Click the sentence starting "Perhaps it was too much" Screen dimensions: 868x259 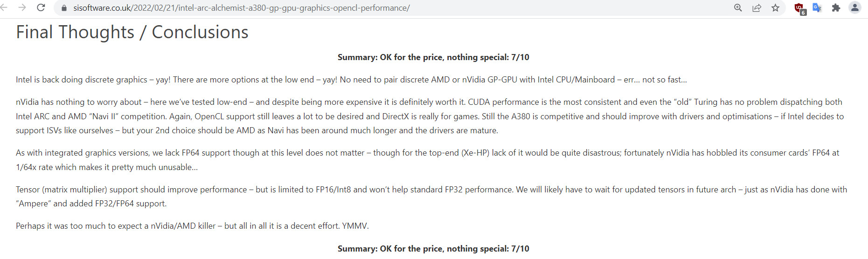click(x=192, y=226)
